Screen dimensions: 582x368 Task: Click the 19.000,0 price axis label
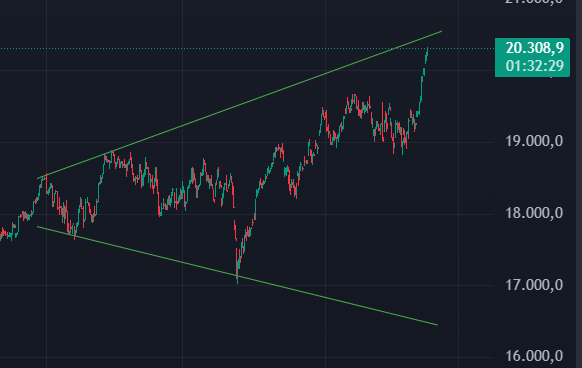point(534,141)
